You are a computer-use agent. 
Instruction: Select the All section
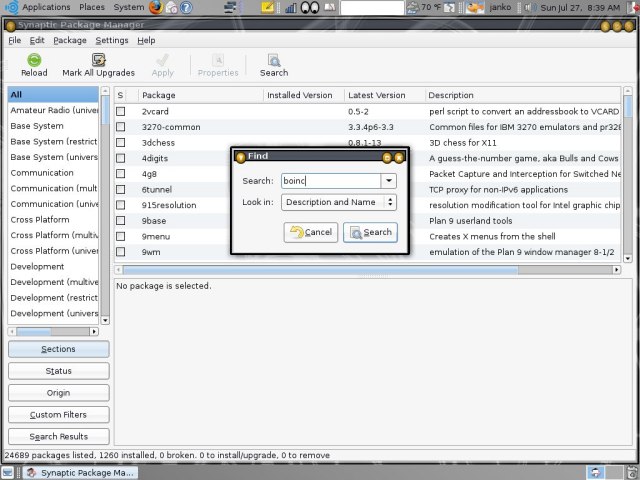click(53, 95)
